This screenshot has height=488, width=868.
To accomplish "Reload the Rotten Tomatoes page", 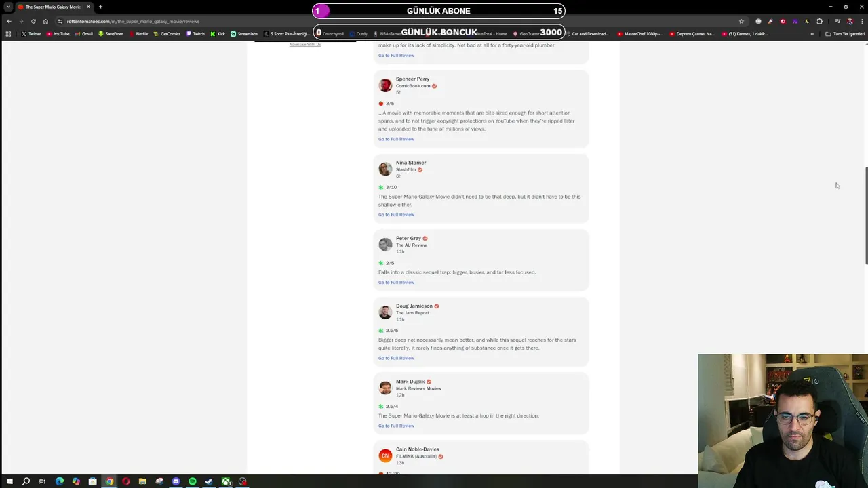I will (33, 21).
